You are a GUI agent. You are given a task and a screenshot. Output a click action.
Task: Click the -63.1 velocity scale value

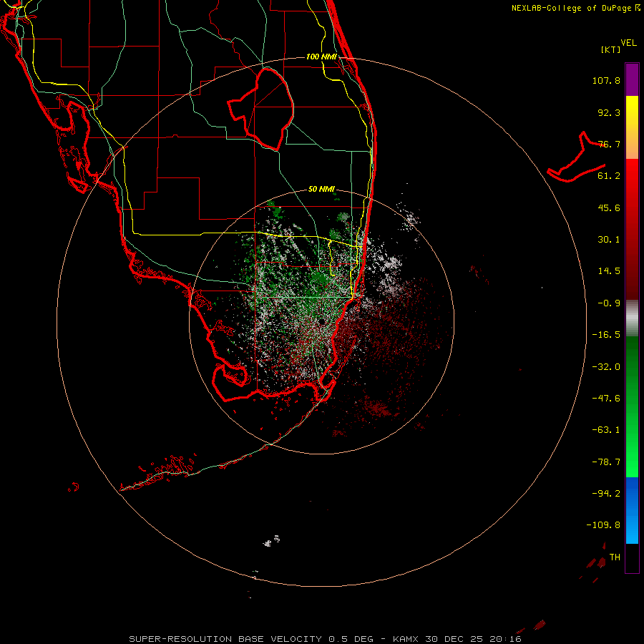[x=606, y=430]
